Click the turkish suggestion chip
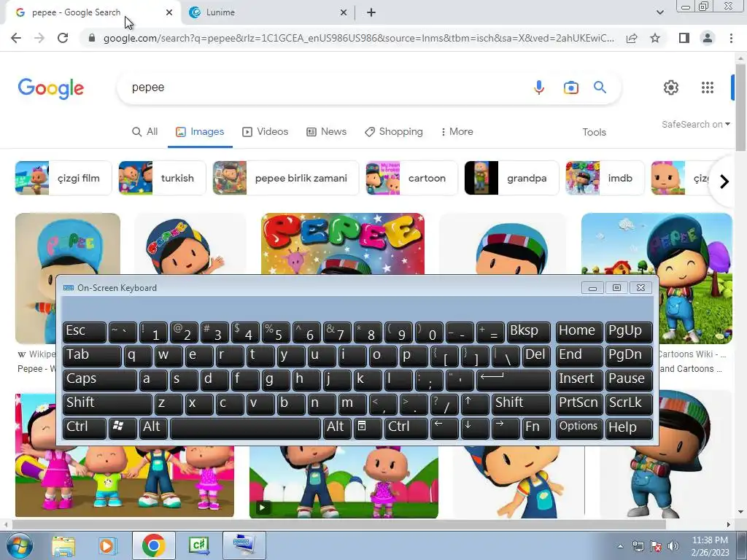This screenshot has width=747, height=560. (x=162, y=178)
